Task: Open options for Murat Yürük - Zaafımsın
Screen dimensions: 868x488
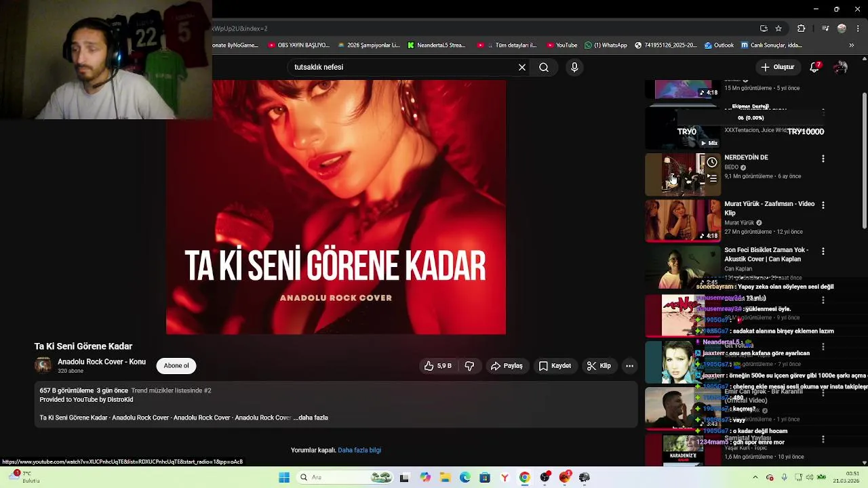Action: [x=823, y=205]
